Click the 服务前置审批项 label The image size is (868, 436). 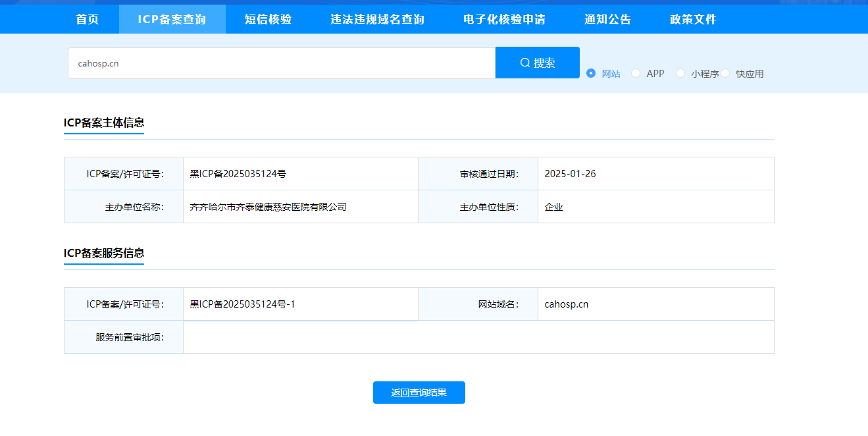pos(130,337)
